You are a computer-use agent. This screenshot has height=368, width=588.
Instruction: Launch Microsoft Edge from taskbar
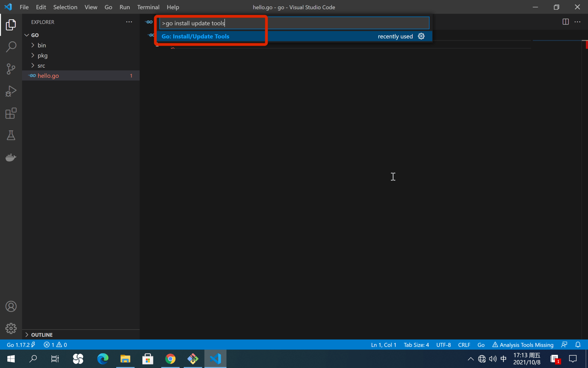pos(103,359)
